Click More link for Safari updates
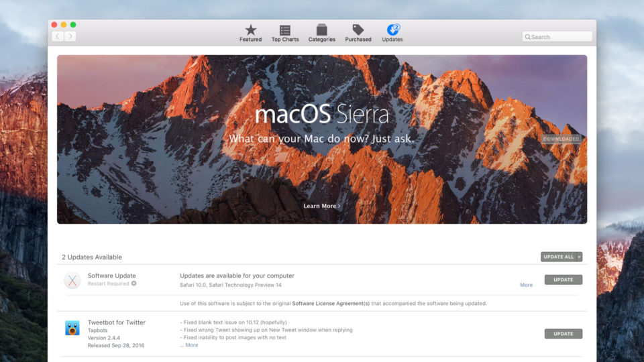644x362 pixels. pyautogui.click(x=526, y=285)
